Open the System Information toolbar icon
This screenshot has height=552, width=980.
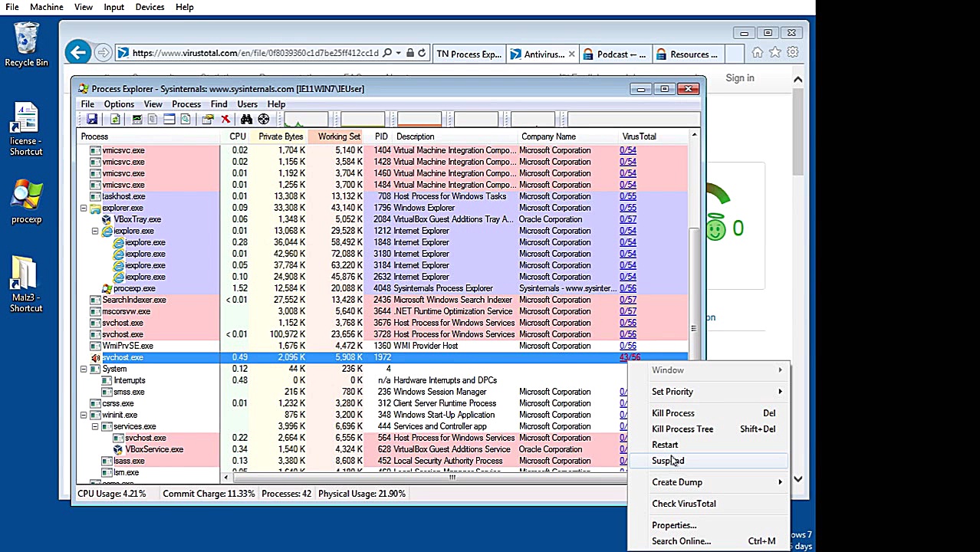point(136,120)
